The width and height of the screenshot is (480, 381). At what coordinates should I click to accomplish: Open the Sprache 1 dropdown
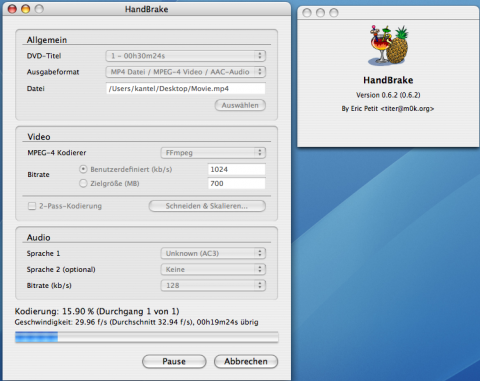pos(213,253)
